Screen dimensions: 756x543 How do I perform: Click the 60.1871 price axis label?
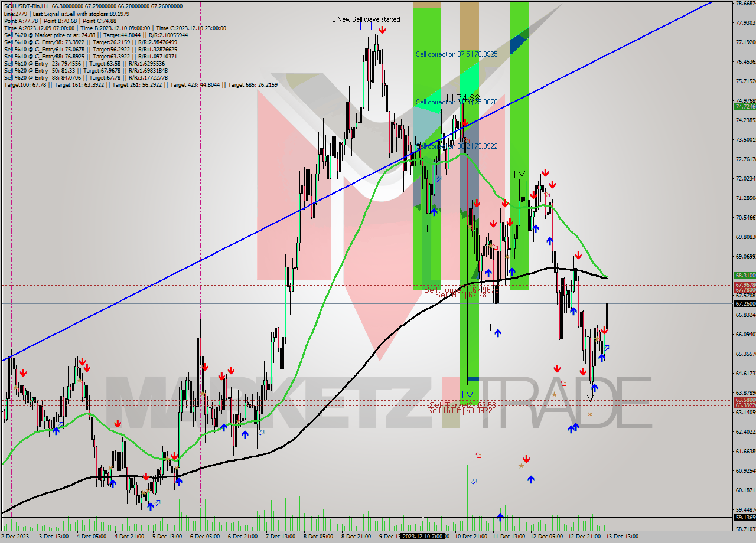(x=745, y=490)
